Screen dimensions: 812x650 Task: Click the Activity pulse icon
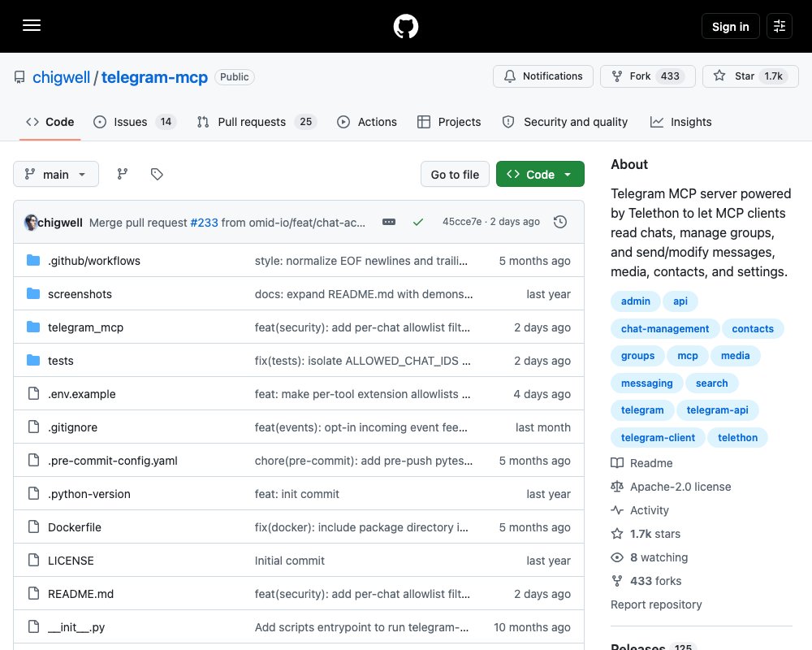[617, 510]
